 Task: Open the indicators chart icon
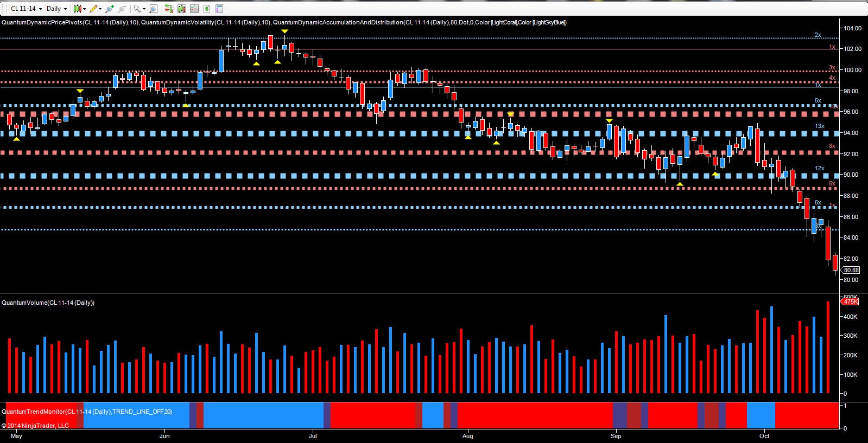click(194, 9)
